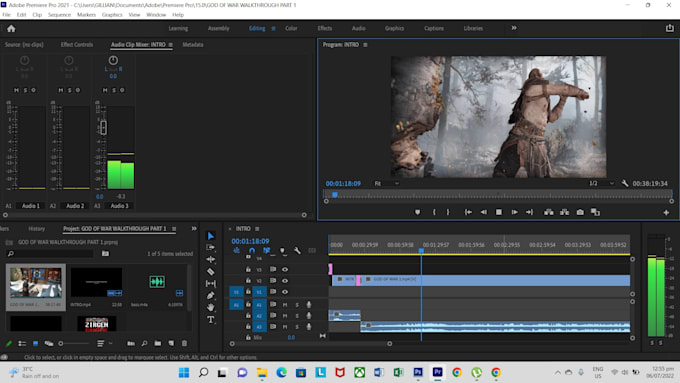Click Mark Out button in Program monitor

point(448,212)
